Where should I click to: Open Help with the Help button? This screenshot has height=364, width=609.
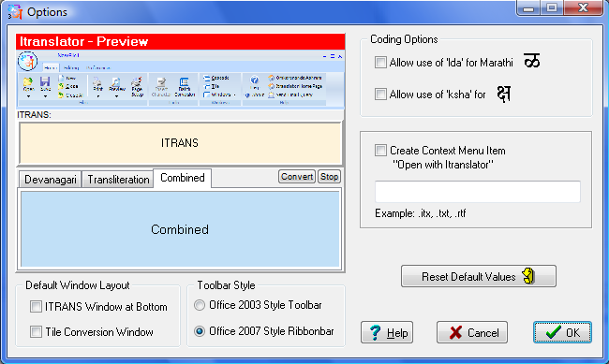pos(387,332)
